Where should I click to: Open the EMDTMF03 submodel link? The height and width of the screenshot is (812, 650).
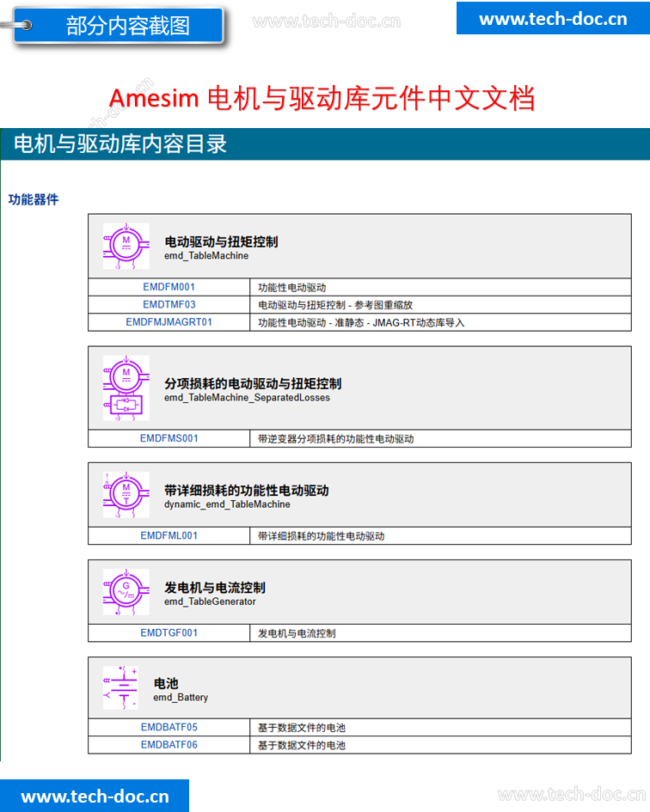click(x=169, y=304)
